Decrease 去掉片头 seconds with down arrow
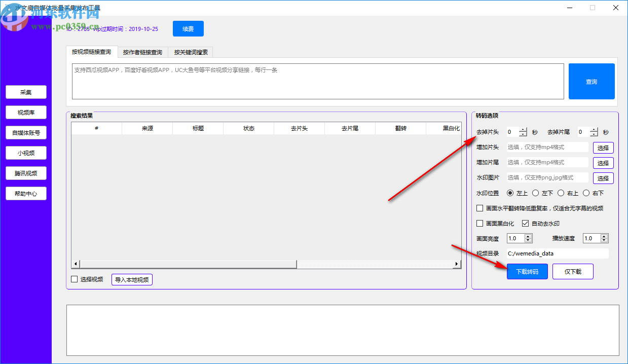Screen dimensions: 628x364 tap(523, 134)
